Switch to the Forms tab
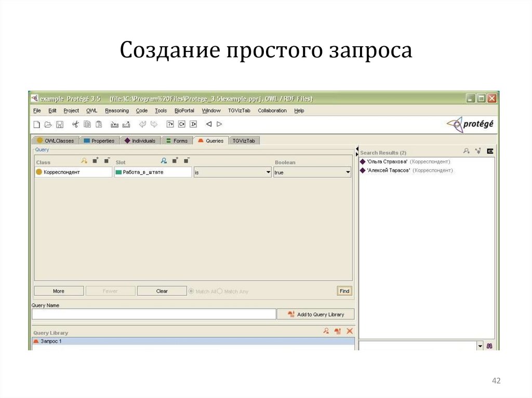This screenshot has width=532, height=398. tap(177, 141)
